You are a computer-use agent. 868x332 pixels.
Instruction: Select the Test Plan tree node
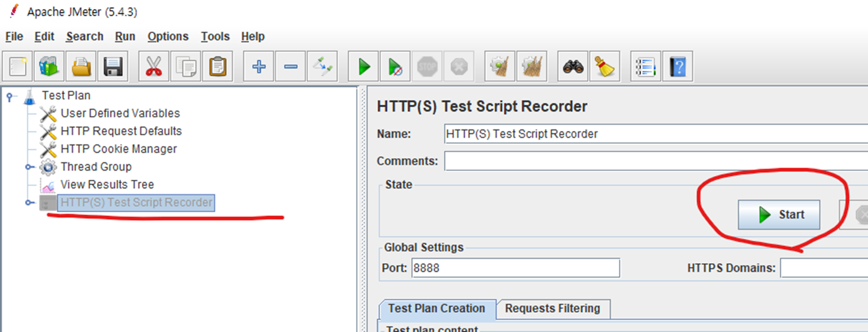coord(66,95)
